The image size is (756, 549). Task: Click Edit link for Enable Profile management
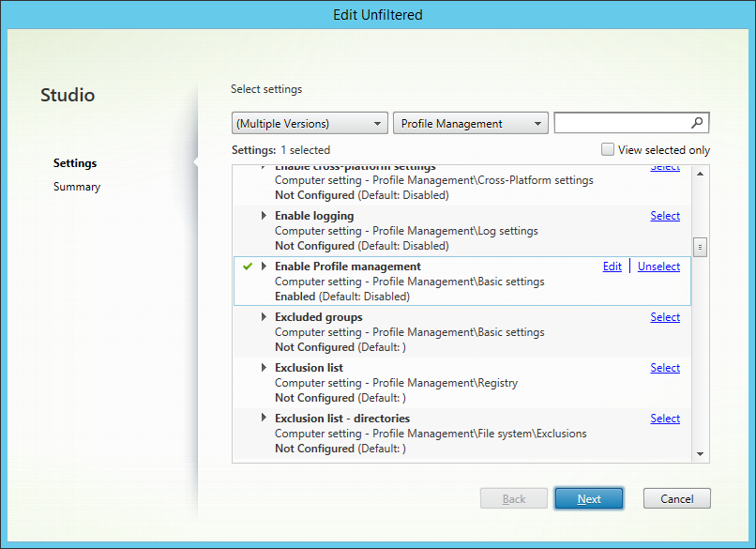coord(612,267)
